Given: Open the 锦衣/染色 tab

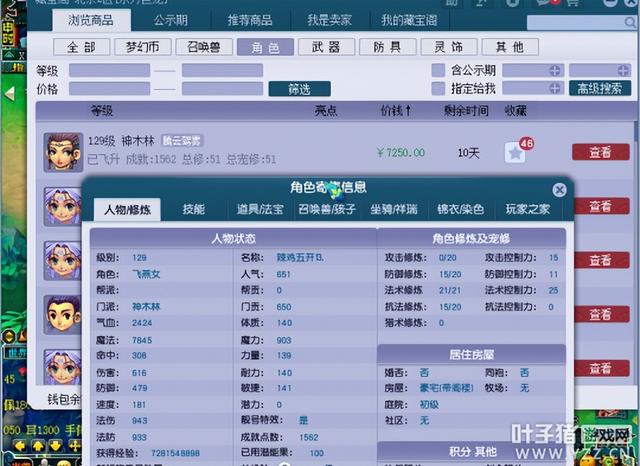Looking at the screenshot, I should (x=460, y=209).
